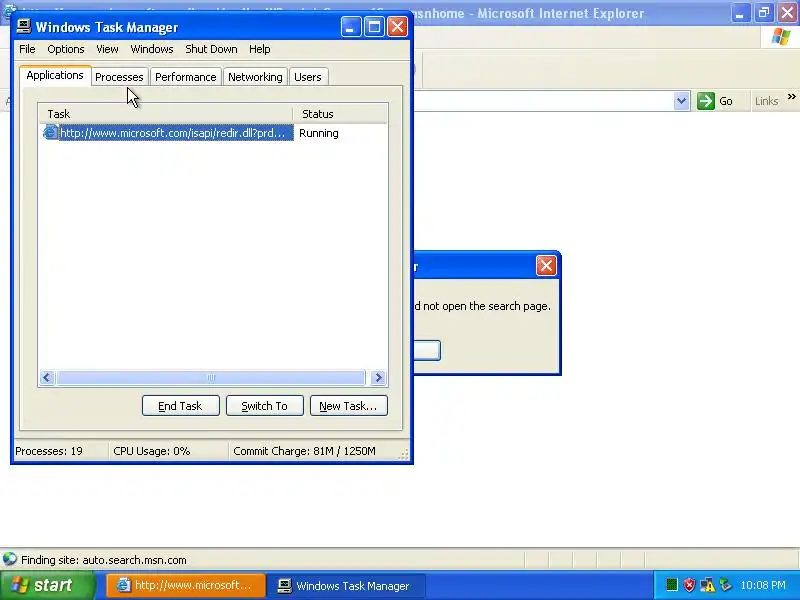Open the Windows menu in Task Manager
Image resolution: width=800 pixels, height=600 pixels.
click(152, 49)
